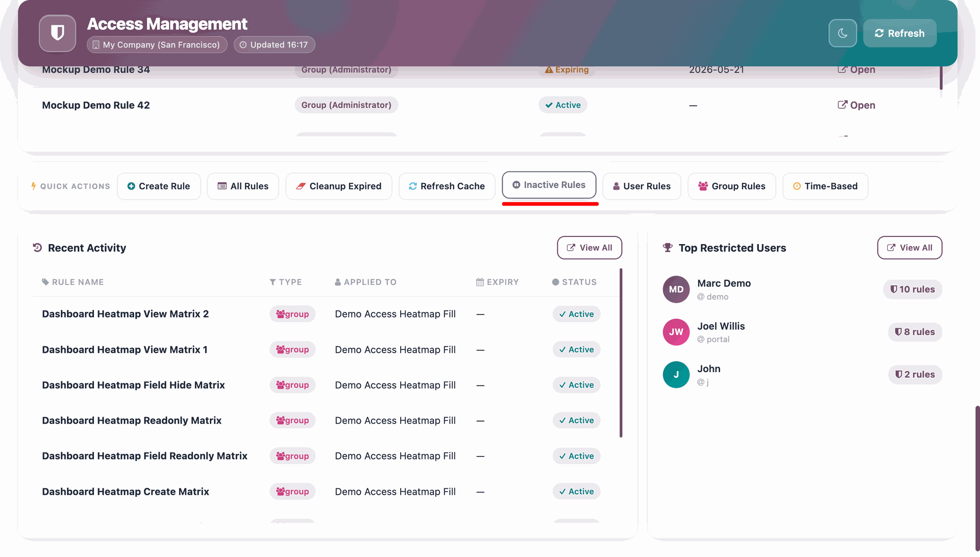Click John's J avatar
Image resolution: width=980 pixels, height=557 pixels.
click(676, 375)
